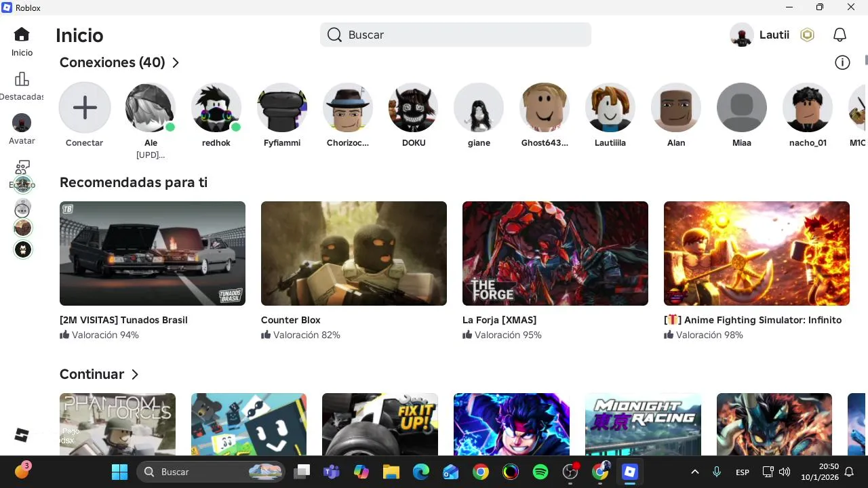Image resolution: width=868 pixels, height=488 pixels.
Task: Click the Lautii username
Action: click(x=774, y=35)
